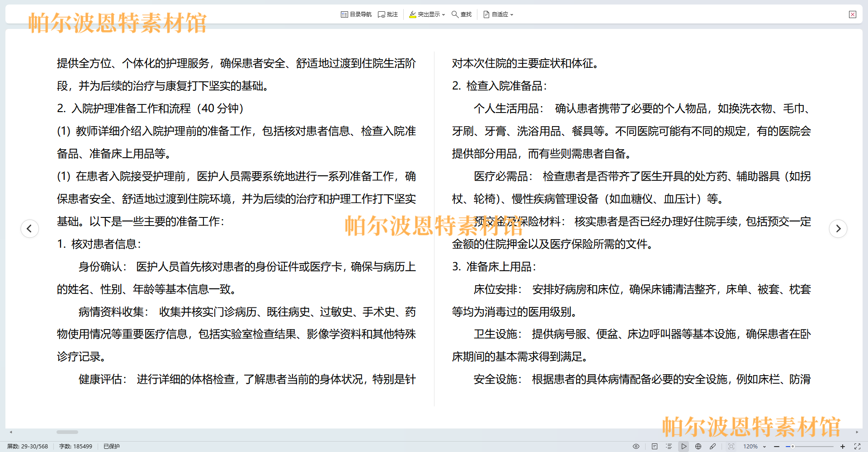
Task: Click the '安全设施:' label text
Action: pyautogui.click(x=498, y=379)
